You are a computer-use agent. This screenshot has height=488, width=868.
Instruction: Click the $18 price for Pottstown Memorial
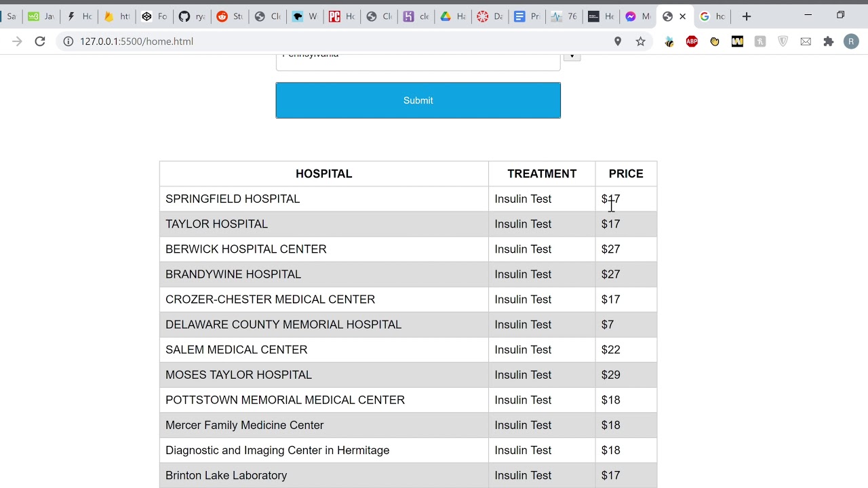tap(610, 399)
